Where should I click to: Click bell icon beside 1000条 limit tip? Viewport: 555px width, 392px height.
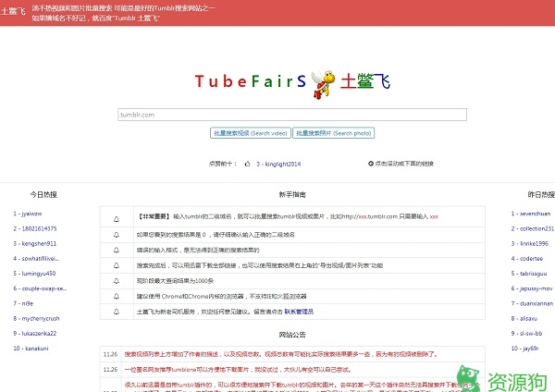point(117,281)
